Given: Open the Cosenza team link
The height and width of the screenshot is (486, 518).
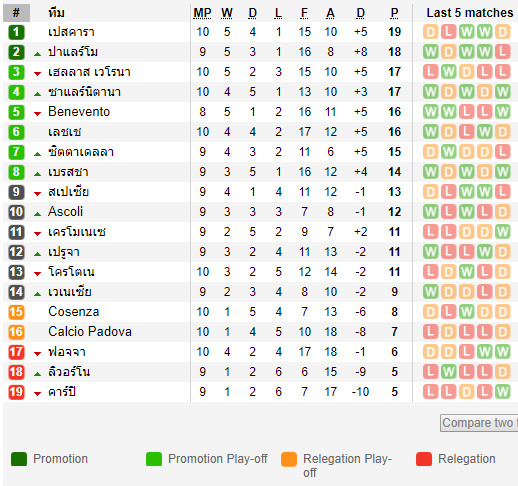Looking at the screenshot, I should 74,312.
